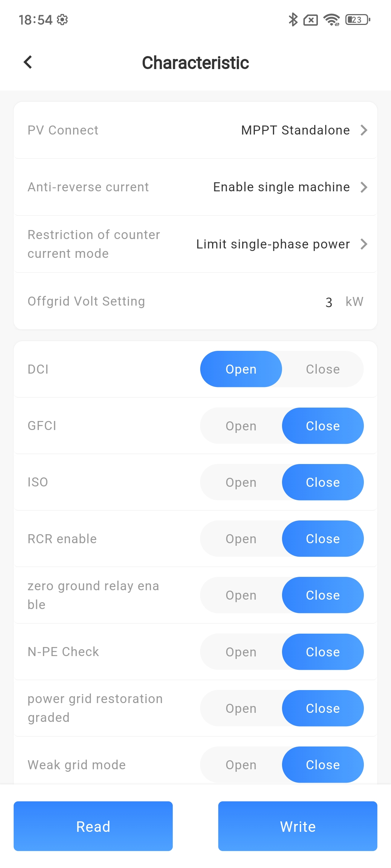Tap the Wi-Fi status icon

pos(331,20)
